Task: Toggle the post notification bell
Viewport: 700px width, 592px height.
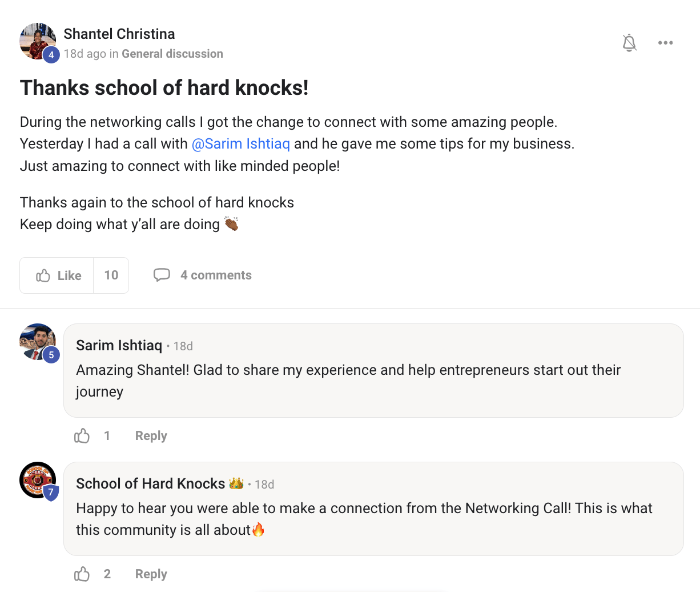Action: (x=629, y=43)
